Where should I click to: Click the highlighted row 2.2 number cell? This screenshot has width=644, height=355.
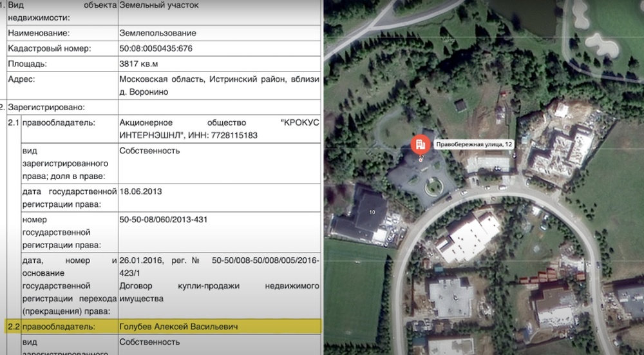pyautogui.click(x=12, y=327)
